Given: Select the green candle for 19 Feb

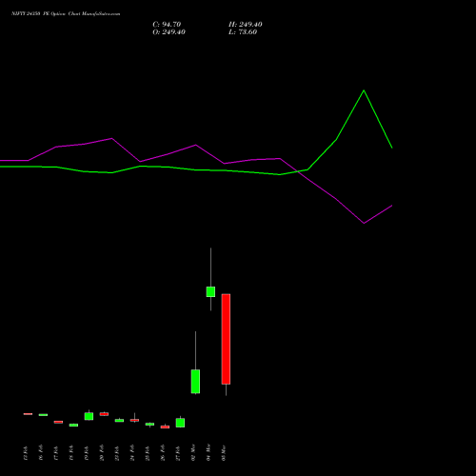Looking at the screenshot, I should tap(89, 416).
